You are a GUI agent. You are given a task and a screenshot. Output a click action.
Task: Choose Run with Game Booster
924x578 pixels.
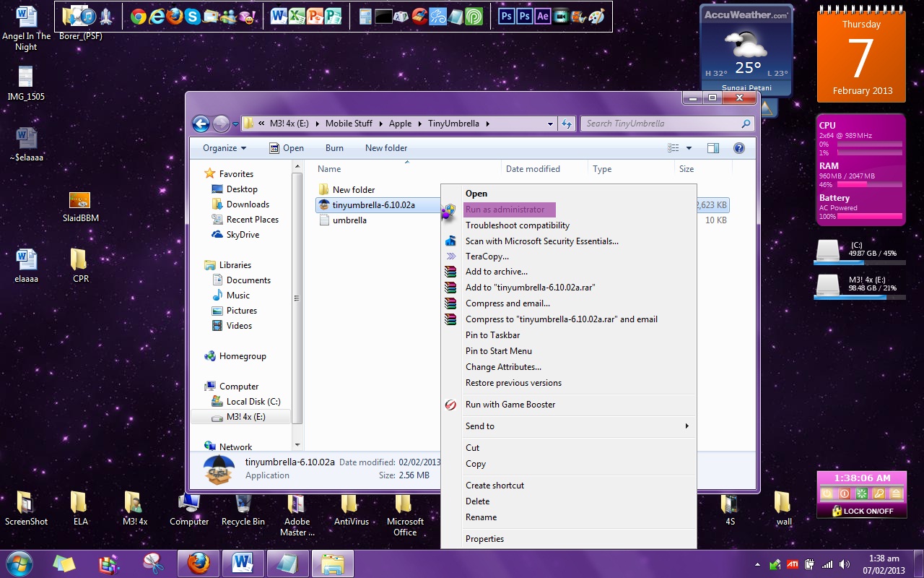pyautogui.click(x=569, y=405)
